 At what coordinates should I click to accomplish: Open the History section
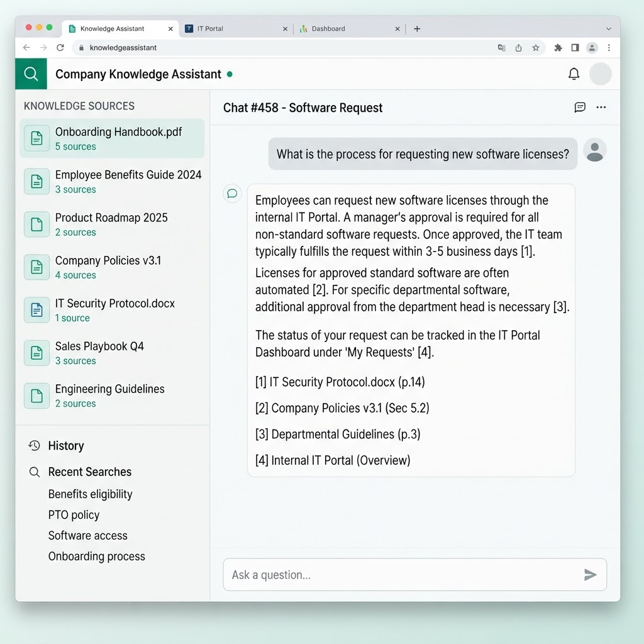tap(65, 446)
